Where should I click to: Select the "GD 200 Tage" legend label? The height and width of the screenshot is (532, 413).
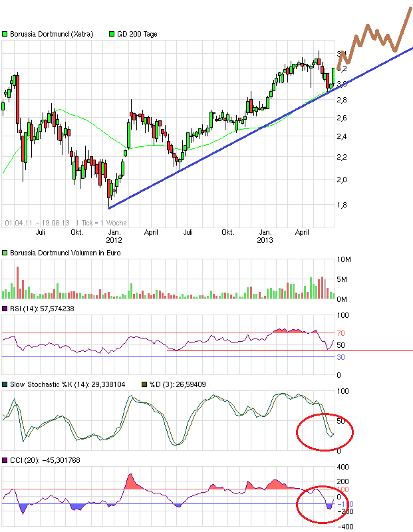tap(137, 34)
